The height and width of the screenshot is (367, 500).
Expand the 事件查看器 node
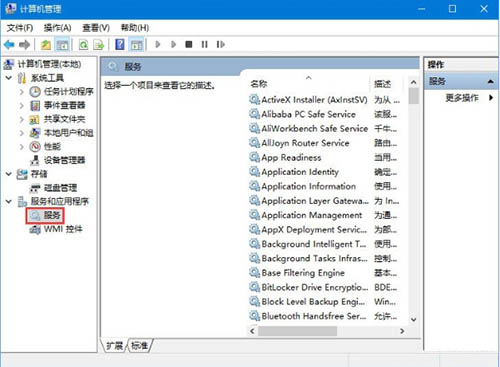coord(22,105)
